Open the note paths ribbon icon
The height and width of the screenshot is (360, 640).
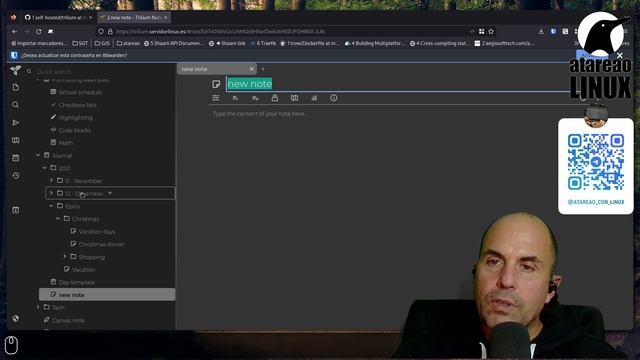pyautogui.click(x=275, y=98)
